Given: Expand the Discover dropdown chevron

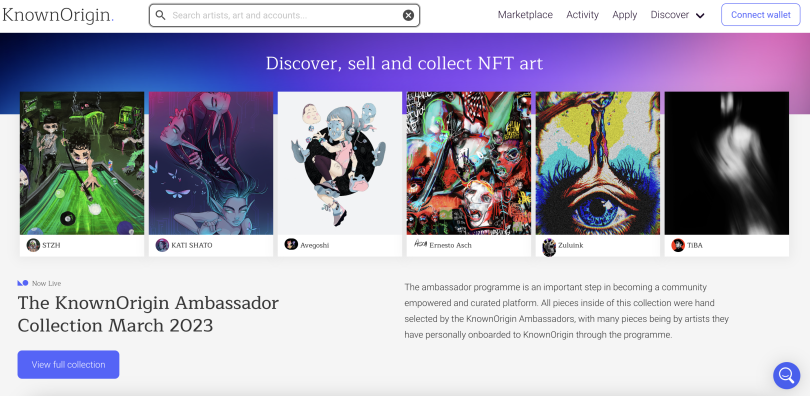Looking at the screenshot, I should 700,16.
